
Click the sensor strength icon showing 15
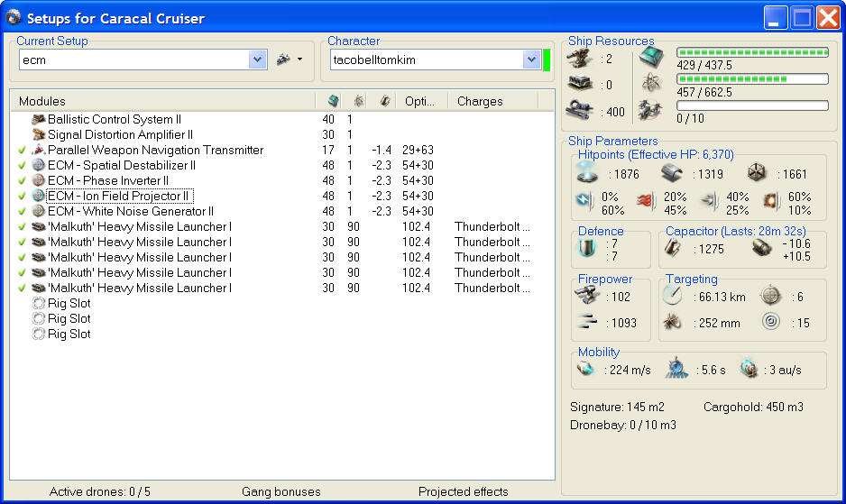pyautogui.click(x=771, y=322)
